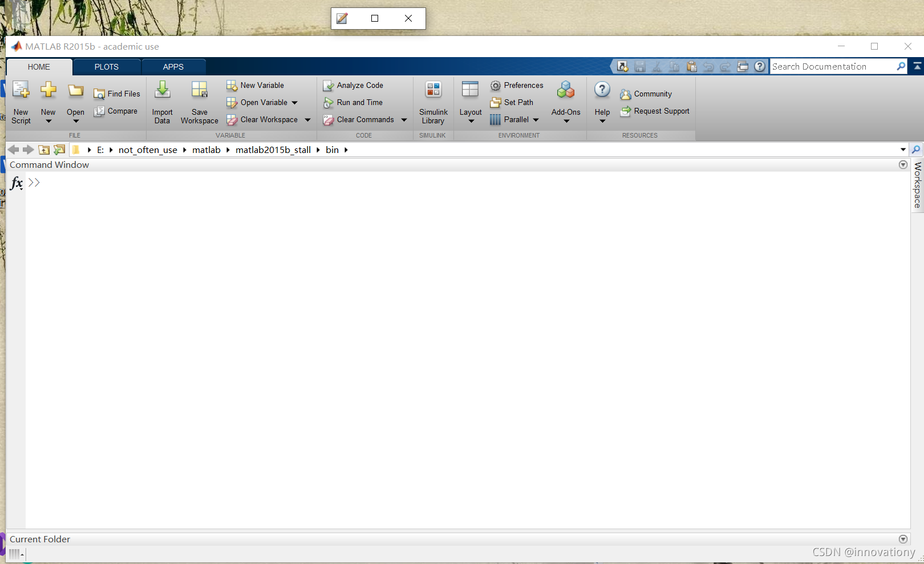Go back in folder history
924x564 pixels.
[13, 150]
